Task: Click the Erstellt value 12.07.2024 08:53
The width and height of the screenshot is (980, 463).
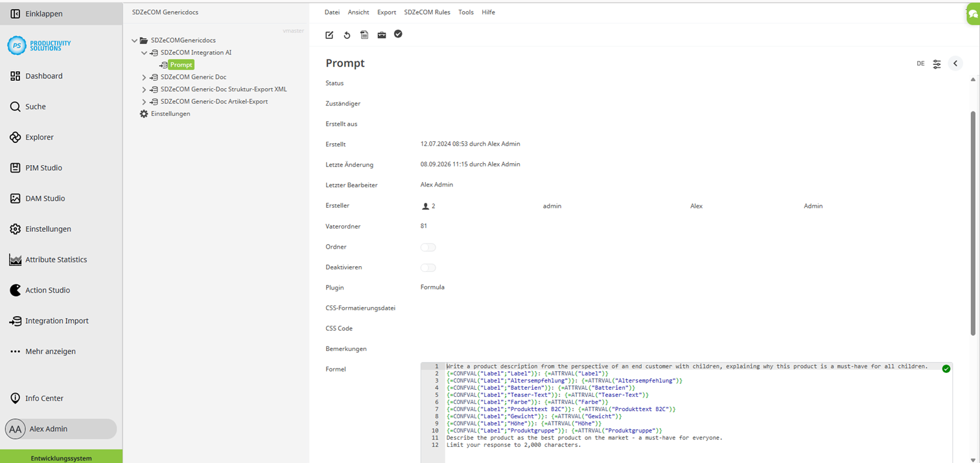Action: click(470, 144)
